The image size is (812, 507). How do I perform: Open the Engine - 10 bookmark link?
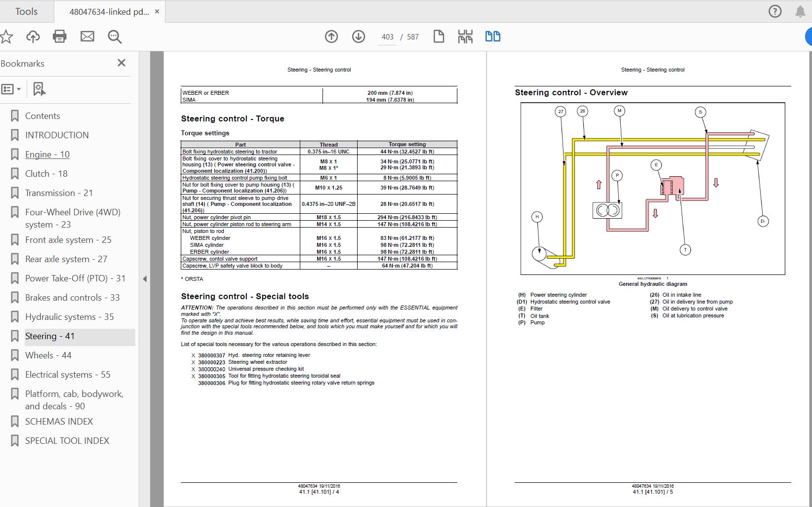tap(47, 155)
